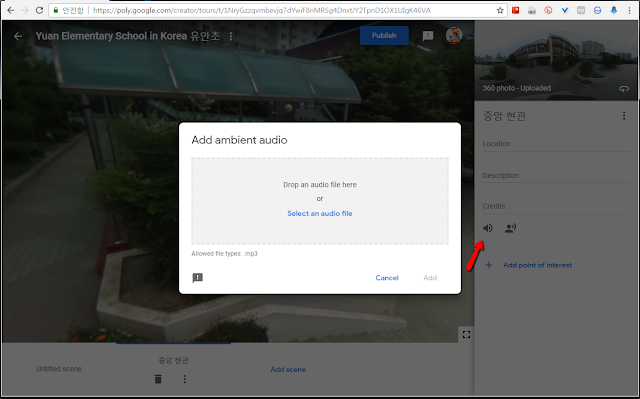
Task: Click the Description field
Action: (556, 176)
